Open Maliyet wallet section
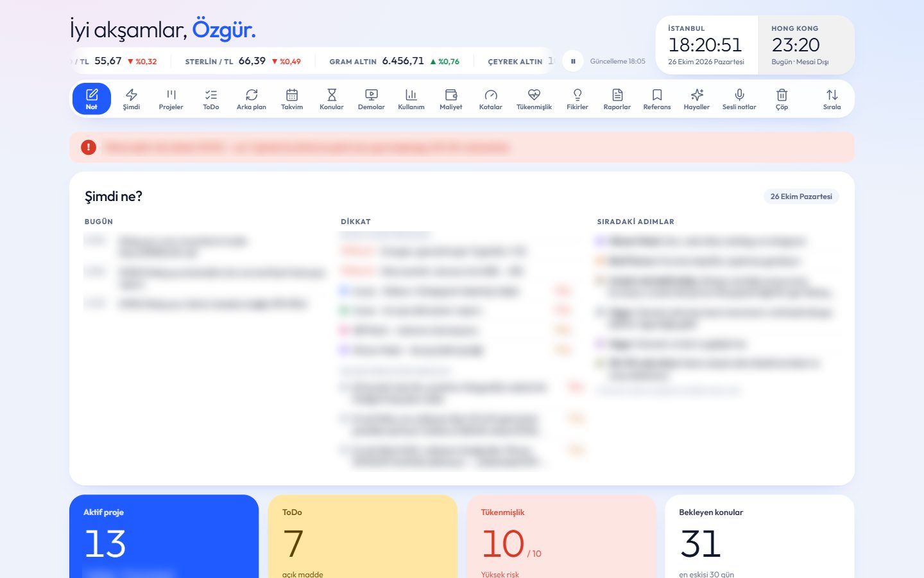The image size is (924, 578). 451,99
